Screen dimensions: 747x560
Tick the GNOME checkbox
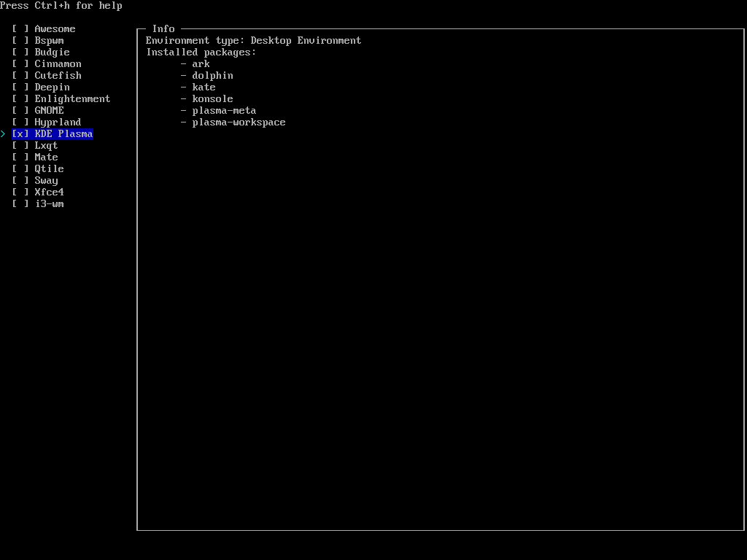(20, 111)
